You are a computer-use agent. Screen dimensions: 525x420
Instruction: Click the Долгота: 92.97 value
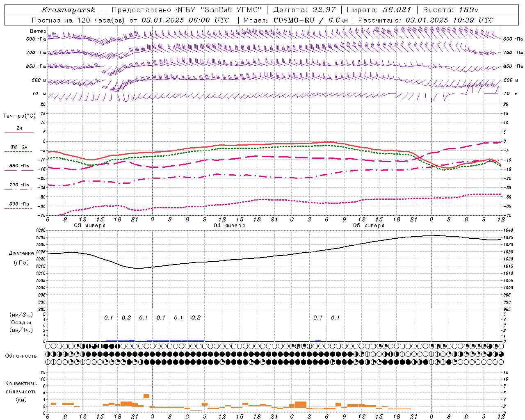(x=304, y=10)
